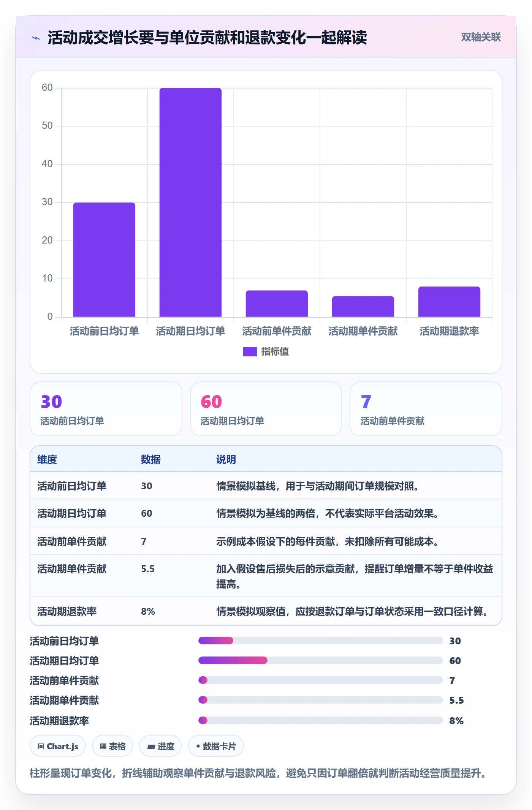Click the title 活动成交增长要与单位贡献和退款变化一起解读

pos(207,38)
